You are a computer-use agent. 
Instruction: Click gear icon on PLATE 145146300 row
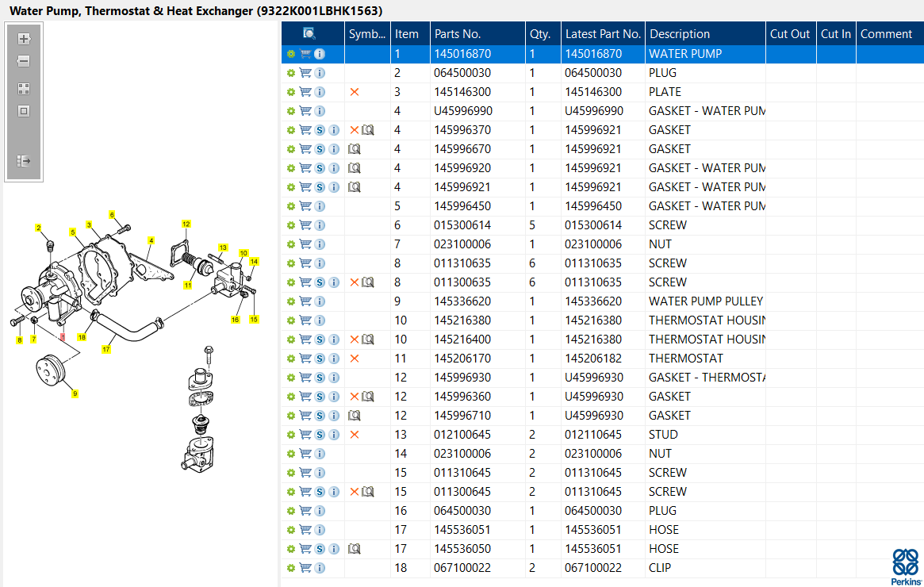290,92
